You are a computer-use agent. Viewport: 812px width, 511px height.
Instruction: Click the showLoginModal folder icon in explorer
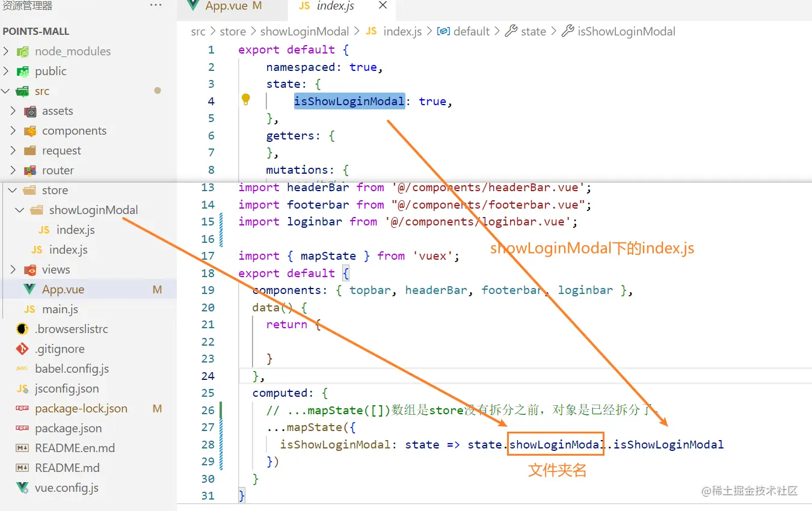point(37,210)
